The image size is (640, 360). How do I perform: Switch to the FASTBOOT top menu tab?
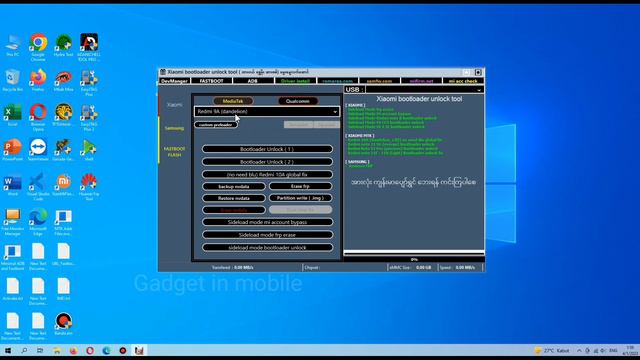click(x=211, y=81)
